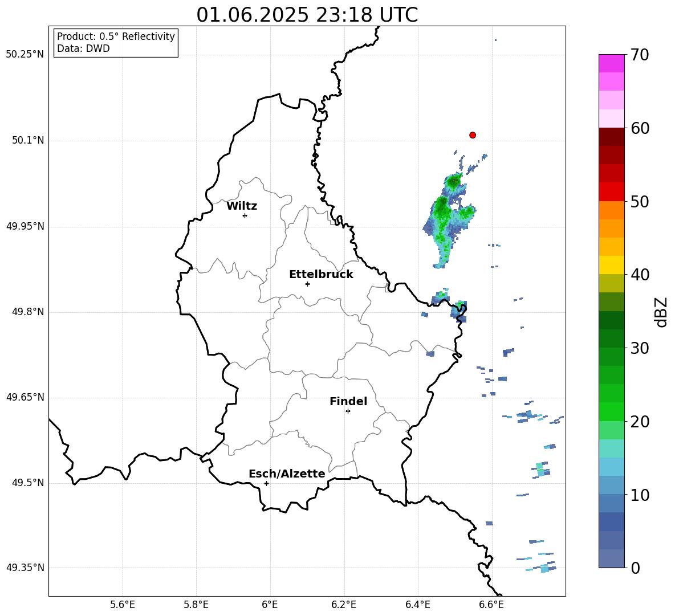Click the dBZ colorbar axis label
Viewport: 675px width, 616px height.
pos(662,312)
